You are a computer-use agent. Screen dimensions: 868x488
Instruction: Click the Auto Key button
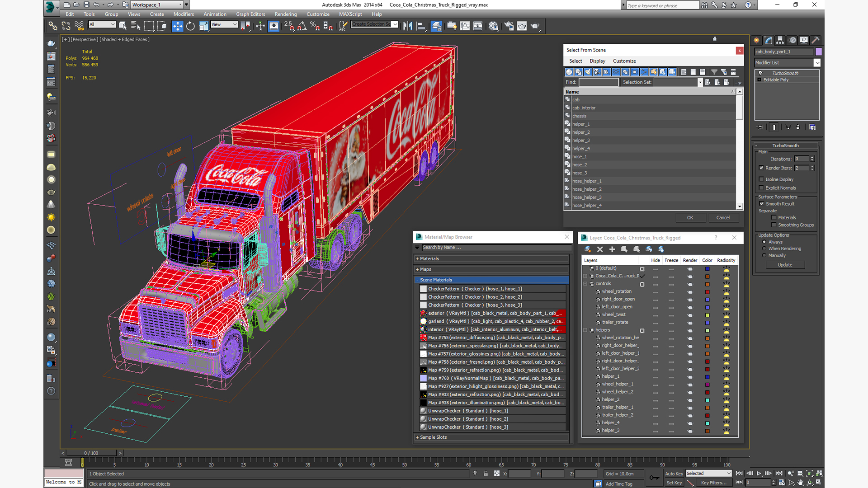pyautogui.click(x=674, y=474)
